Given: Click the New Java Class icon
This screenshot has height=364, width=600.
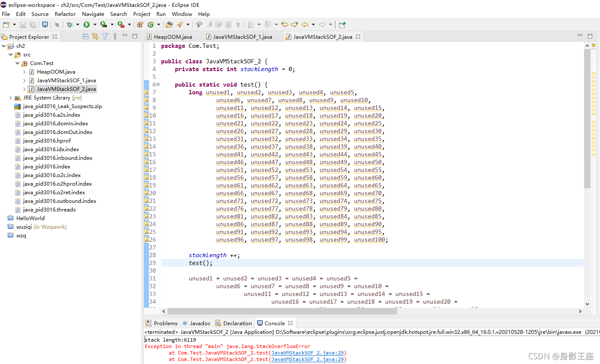Looking at the screenshot, I should click(x=151, y=25).
